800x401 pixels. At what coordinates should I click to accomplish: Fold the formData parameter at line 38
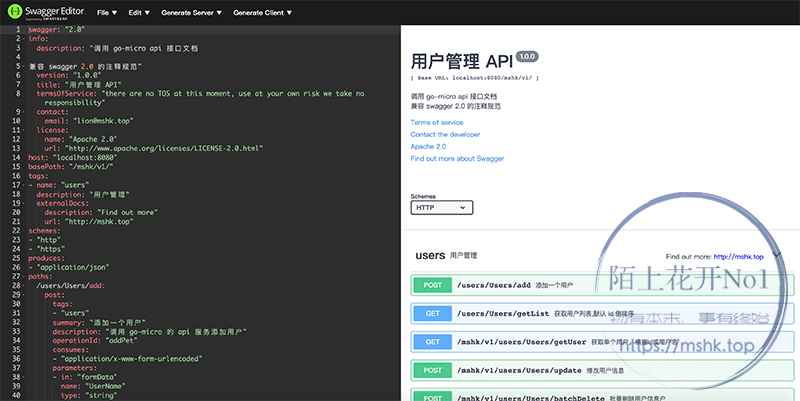click(24, 377)
